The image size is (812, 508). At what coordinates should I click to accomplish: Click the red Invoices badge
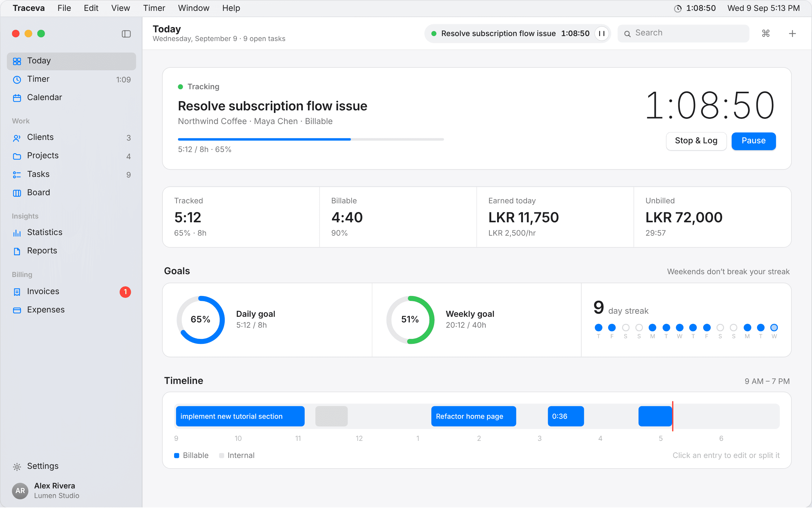[125, 292]
